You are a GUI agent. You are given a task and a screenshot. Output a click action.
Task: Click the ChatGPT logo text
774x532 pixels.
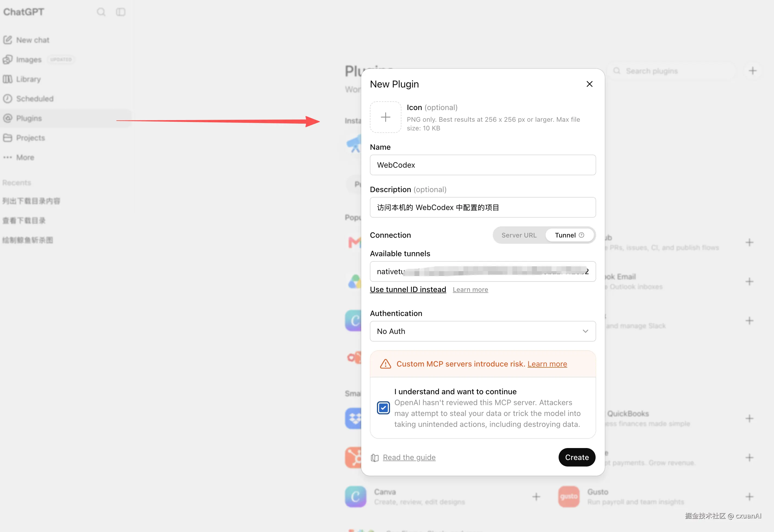[24, 12]
